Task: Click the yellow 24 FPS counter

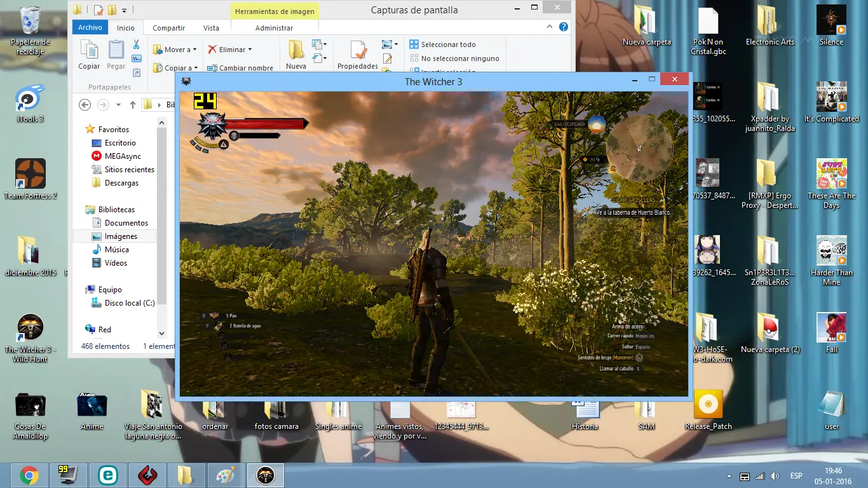Action: (x=205, y=101)
